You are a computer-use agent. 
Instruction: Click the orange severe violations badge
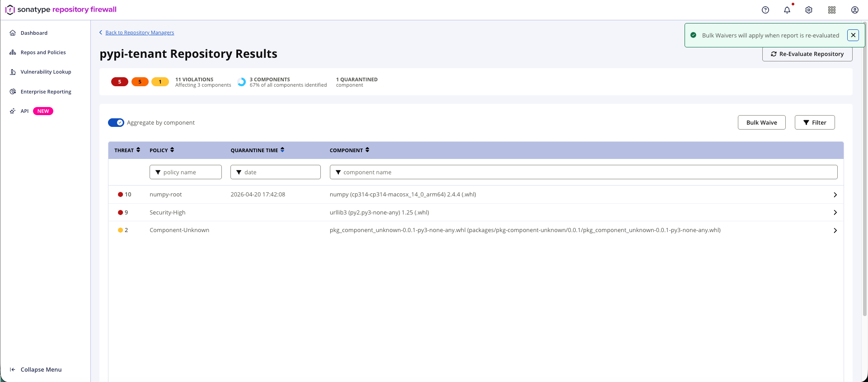[x=140, y=82]
